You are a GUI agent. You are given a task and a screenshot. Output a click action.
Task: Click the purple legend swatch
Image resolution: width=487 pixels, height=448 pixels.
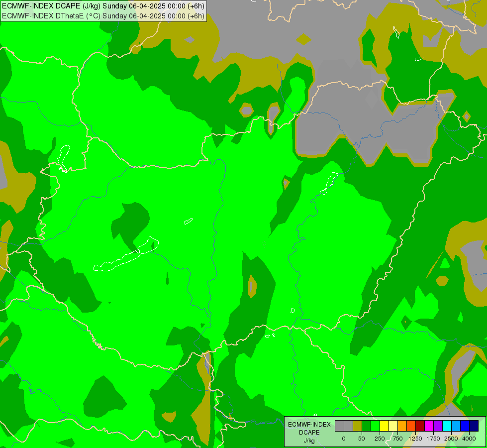tap(438, 426)
